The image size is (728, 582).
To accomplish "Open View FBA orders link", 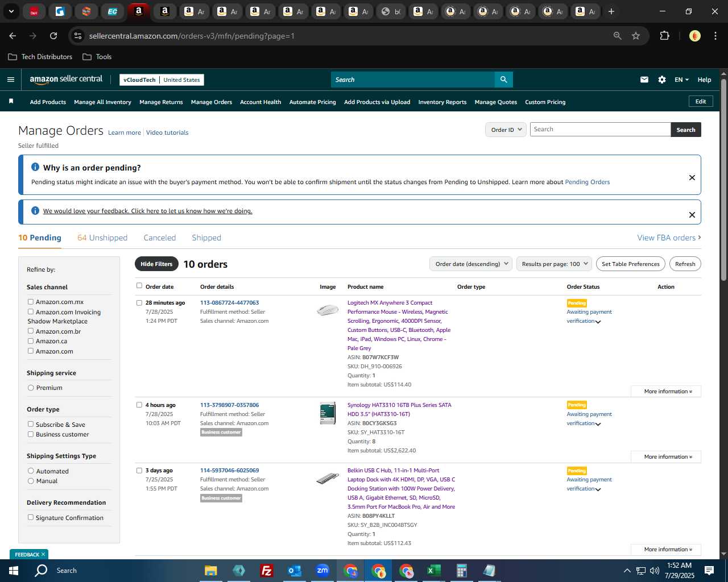I will tap(669, 238).
